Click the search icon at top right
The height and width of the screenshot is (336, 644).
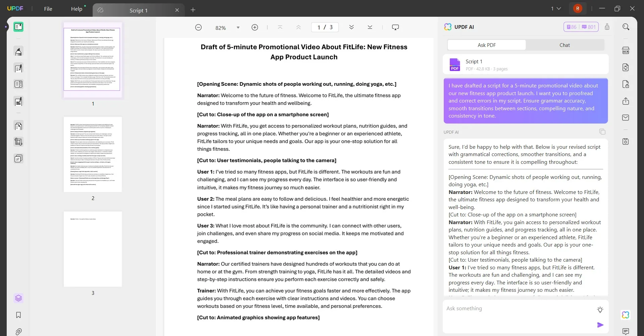pyautogui.click(x=626, y=26)
